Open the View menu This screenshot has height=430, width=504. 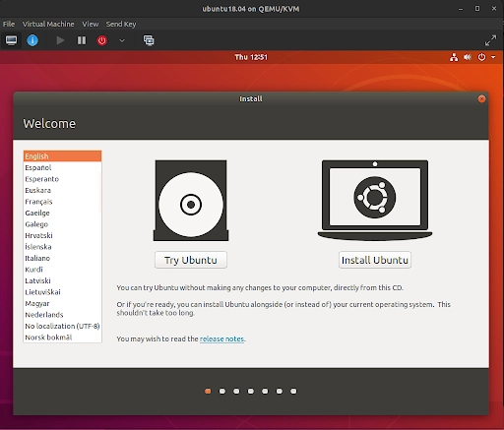click(x=91, y=24)
